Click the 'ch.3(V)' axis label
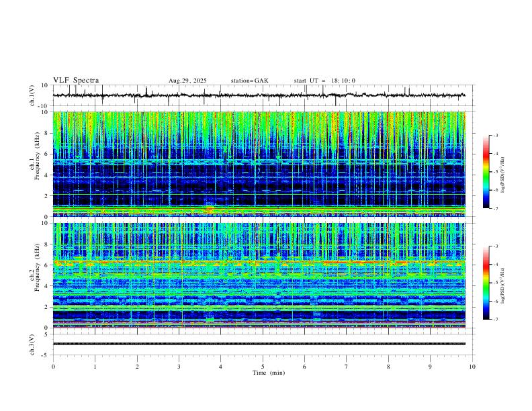Image resolution: width=532 pixels, height=411 pixels. 32,345
